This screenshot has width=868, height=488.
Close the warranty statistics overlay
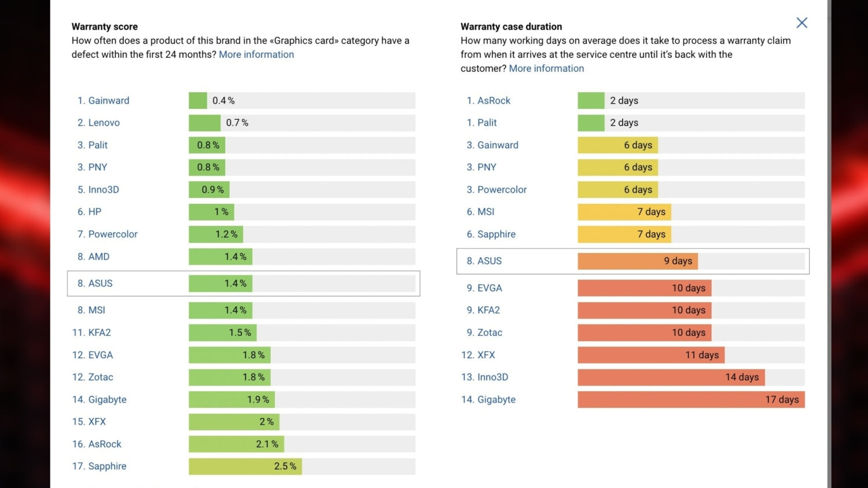(x=801, y=23)
